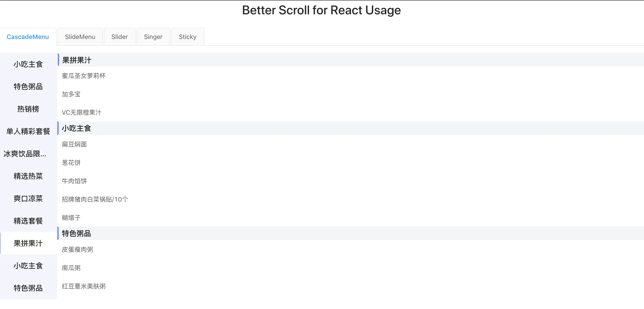Go to the Sticky tab
The height and width of the screenshot is (309, 644).
click(x=187, y=37)
